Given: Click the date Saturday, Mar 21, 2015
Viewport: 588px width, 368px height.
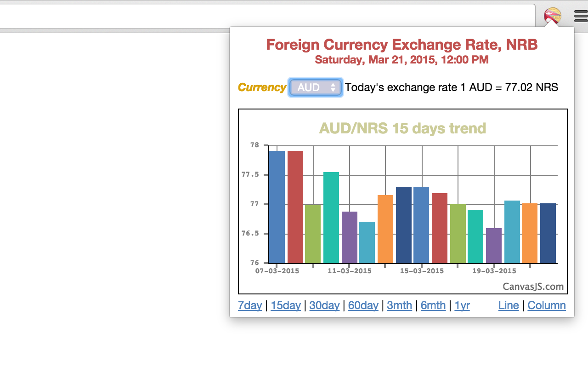Looking at the screenshot, I should 376,60.
